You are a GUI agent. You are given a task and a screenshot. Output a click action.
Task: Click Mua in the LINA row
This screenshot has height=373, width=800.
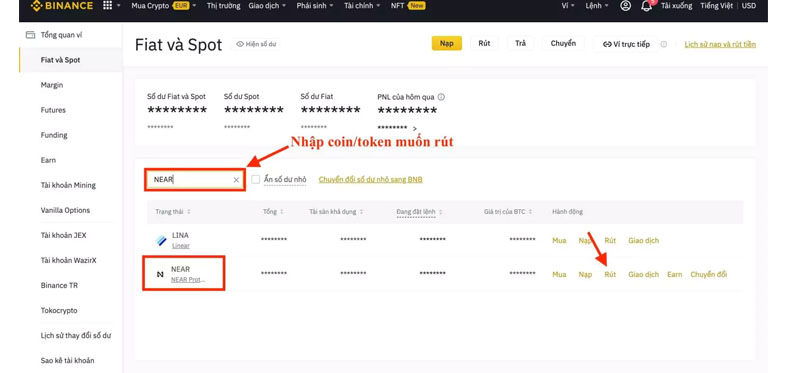click(559, 240)
